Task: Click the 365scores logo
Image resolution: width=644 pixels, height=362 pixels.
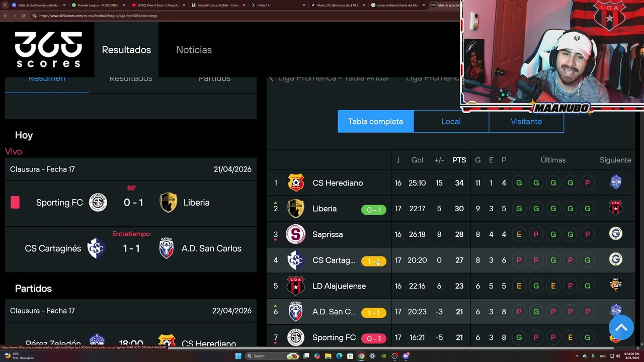Action: (48, 50)
